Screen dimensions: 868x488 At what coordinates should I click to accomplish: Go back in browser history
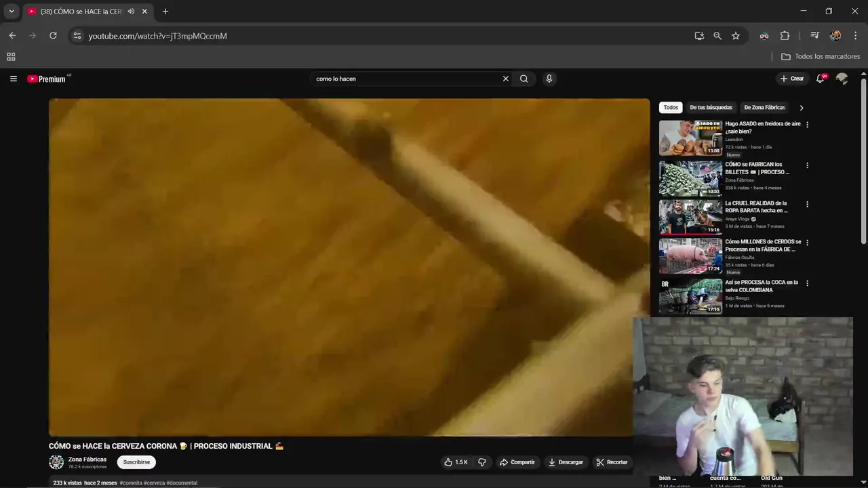12,36
